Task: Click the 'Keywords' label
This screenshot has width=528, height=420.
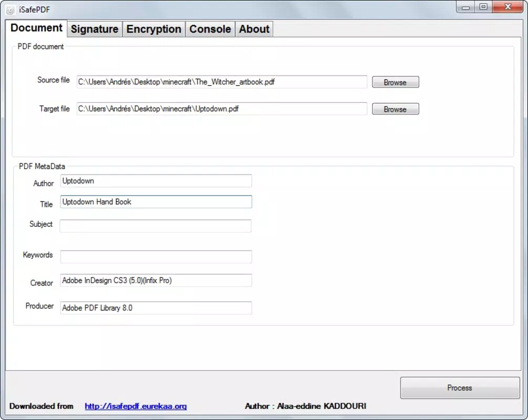Action: (x=38, y=255)
